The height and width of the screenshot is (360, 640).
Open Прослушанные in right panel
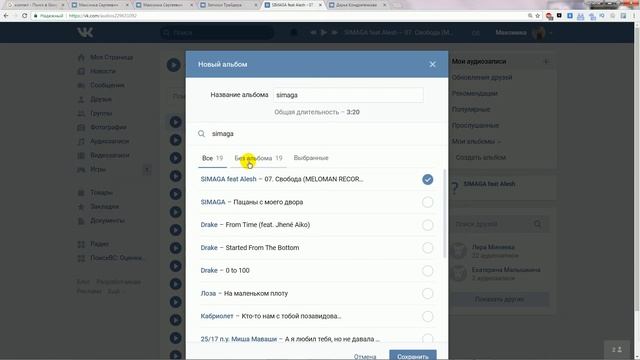475,125
